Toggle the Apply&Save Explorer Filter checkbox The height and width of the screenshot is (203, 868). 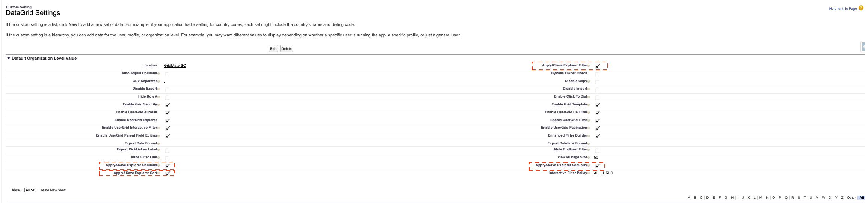(598, 66)
